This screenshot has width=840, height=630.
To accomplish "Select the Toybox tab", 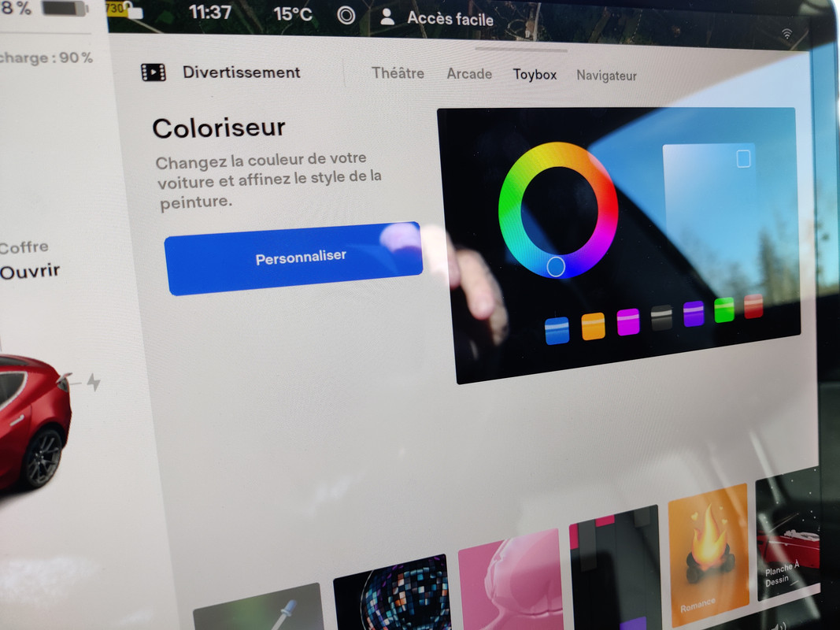I will click(535, 75).
